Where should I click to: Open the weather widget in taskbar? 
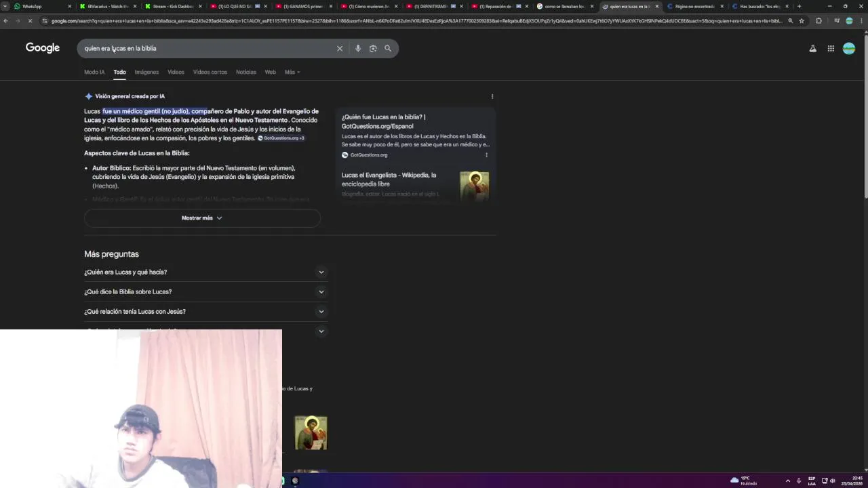tap(744, 481)
